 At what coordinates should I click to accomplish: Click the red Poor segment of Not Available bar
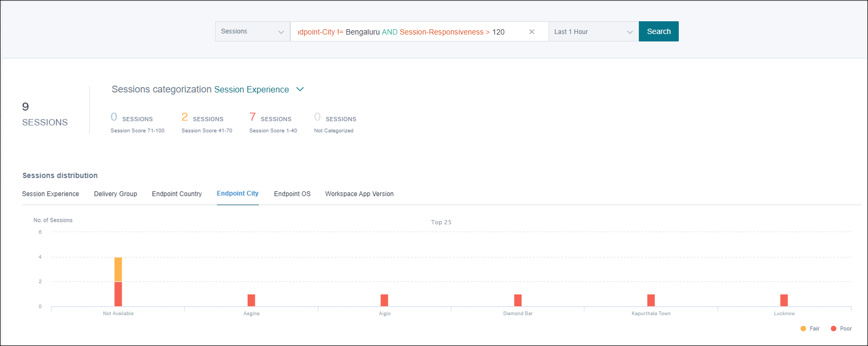118,294
